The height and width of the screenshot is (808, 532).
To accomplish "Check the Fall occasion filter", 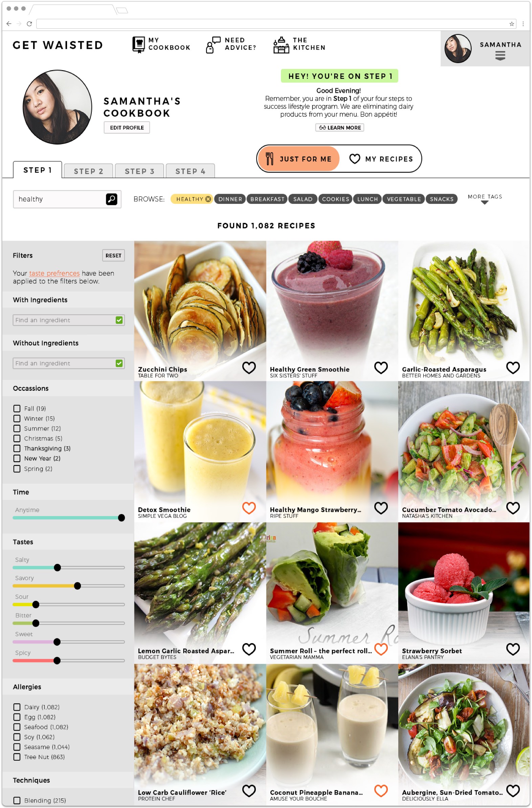I will (x=17, y=408).
